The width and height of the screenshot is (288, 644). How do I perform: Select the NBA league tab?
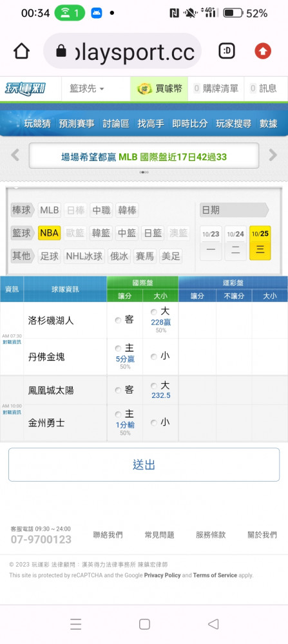click(x=50, y=233)
